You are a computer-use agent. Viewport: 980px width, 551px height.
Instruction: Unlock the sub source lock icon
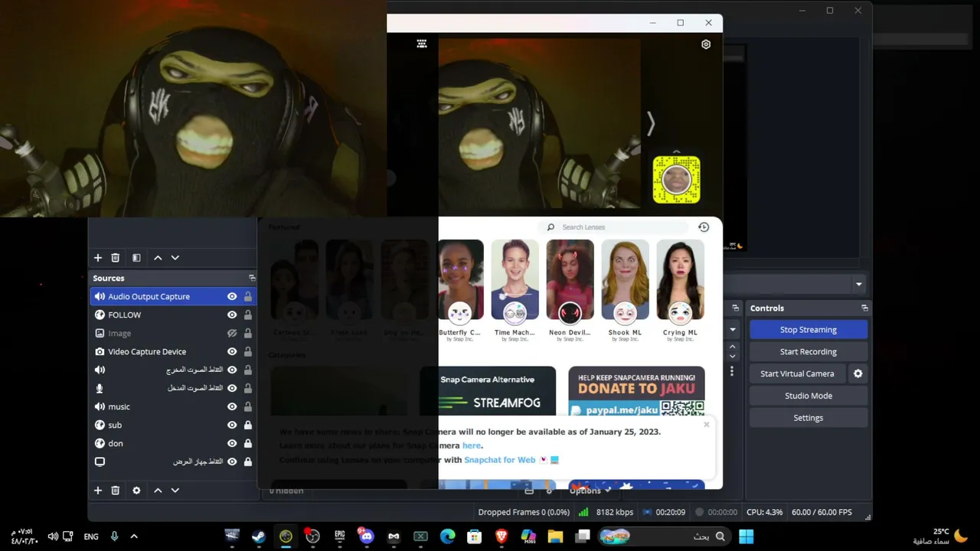click(x=248, y=425)
